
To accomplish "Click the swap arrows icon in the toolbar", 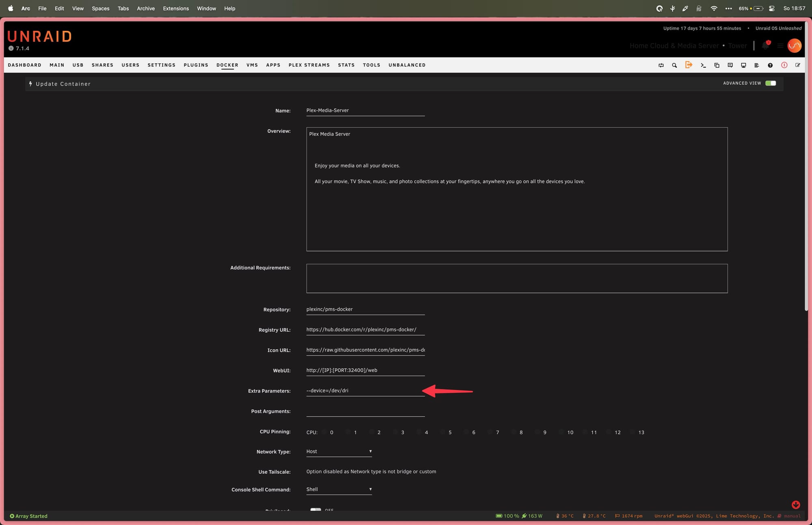I will tap(661, 65).
